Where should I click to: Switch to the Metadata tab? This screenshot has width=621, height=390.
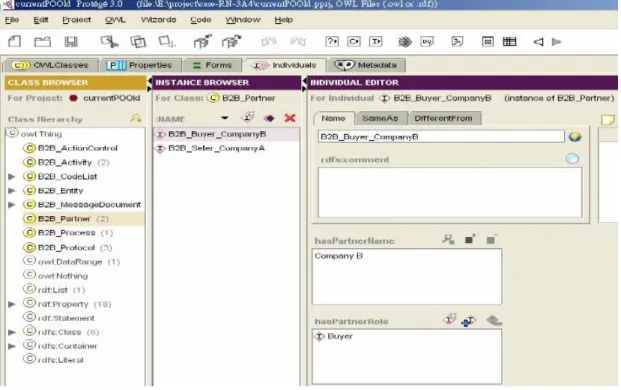click(x=366, y=65)
